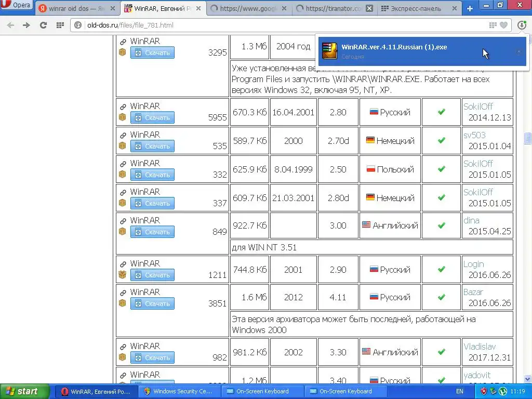Click link icon of WinRAR 2.50 row
532x399 pixels.
click(x=123, y=164)
